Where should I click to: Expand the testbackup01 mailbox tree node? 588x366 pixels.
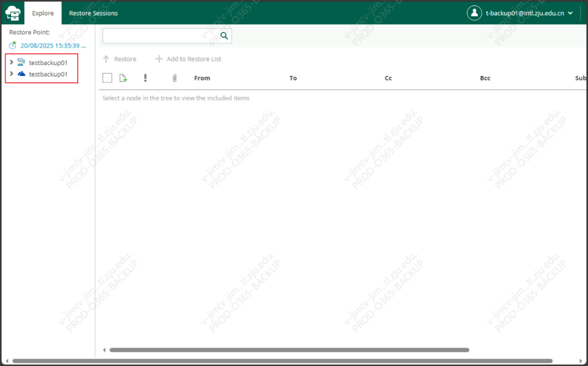pos(12,62)
